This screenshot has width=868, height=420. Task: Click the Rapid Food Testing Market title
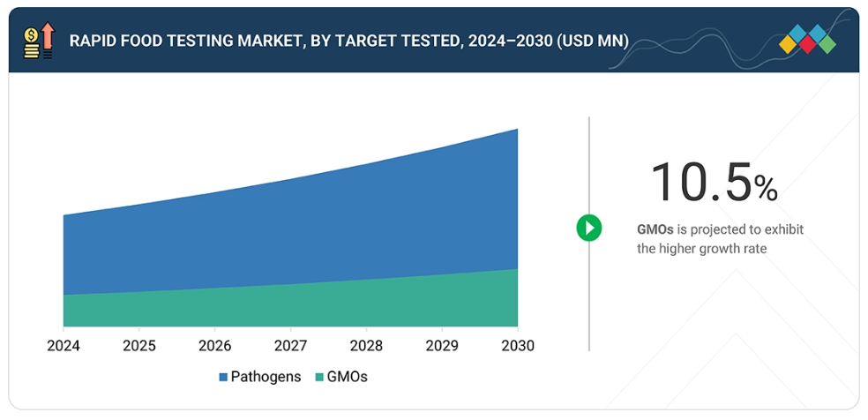pyautogui.click(x=348, y=41)
